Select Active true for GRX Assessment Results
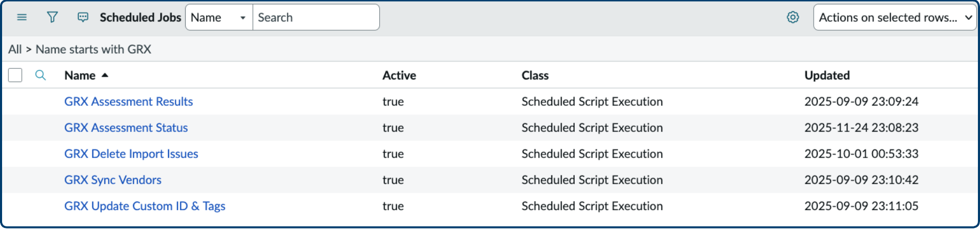980x229 pixels. click(x=393, y=102)
